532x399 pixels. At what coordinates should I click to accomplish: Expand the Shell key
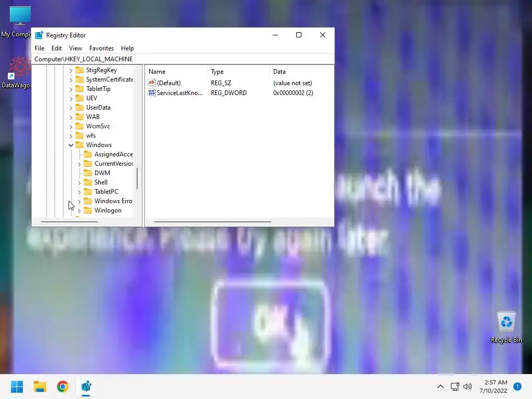point(79,182)
